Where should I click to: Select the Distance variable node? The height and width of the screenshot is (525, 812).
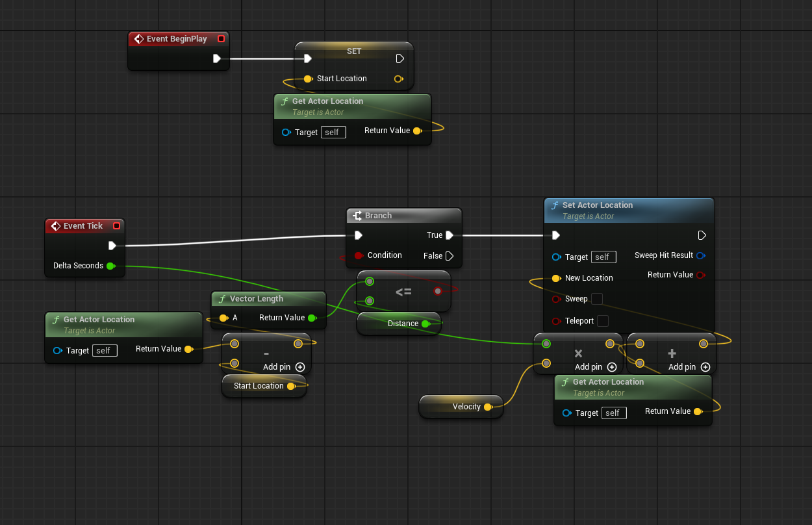399,324
